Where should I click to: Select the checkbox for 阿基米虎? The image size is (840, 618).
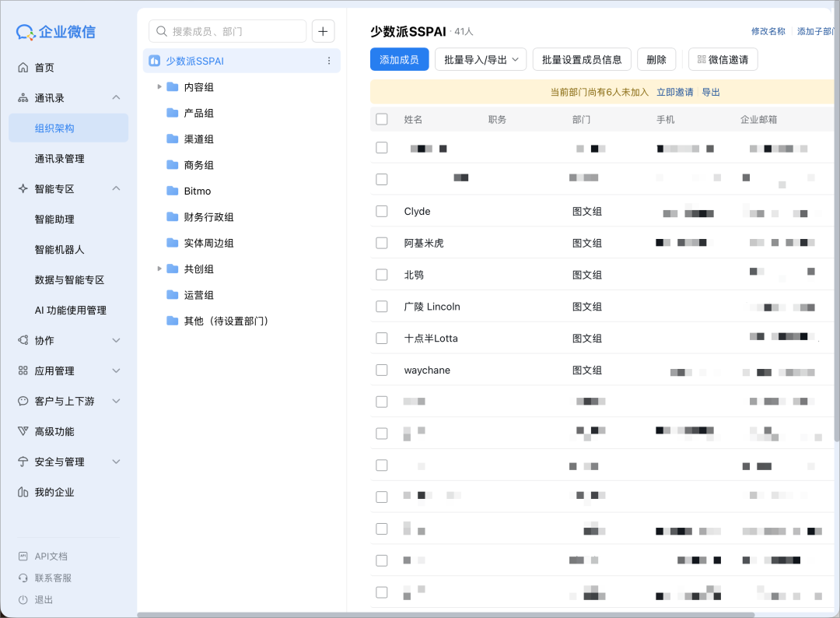(x=382, y=243)
